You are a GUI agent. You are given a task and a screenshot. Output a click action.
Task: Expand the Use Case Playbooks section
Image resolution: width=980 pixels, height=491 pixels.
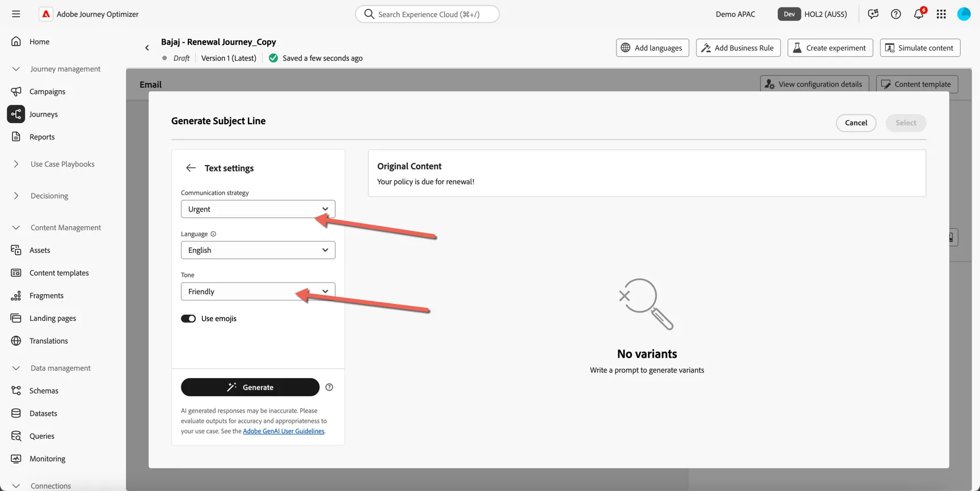(16, 164)
